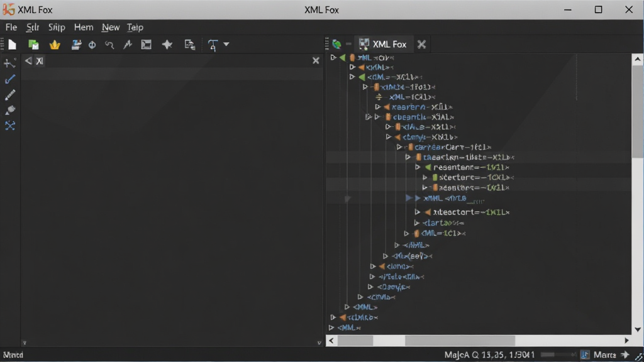Screen dimensions: 644x362
Task: Open the Fle menu
Action: point(11,27)
